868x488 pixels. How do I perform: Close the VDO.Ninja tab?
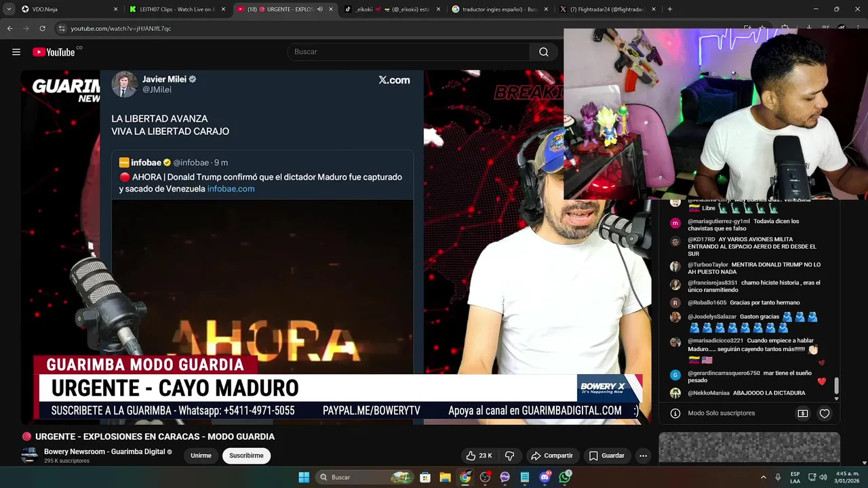(x=115, y=9)
